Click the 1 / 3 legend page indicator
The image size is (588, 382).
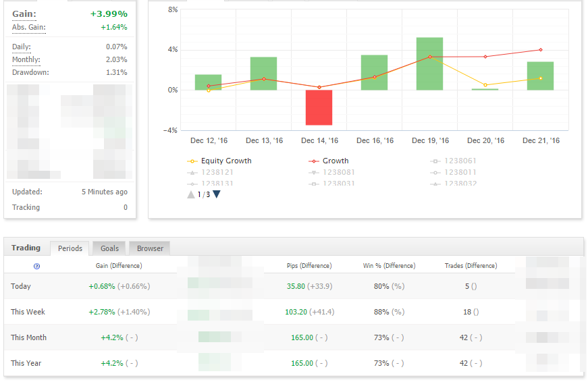tap(204, 194)
